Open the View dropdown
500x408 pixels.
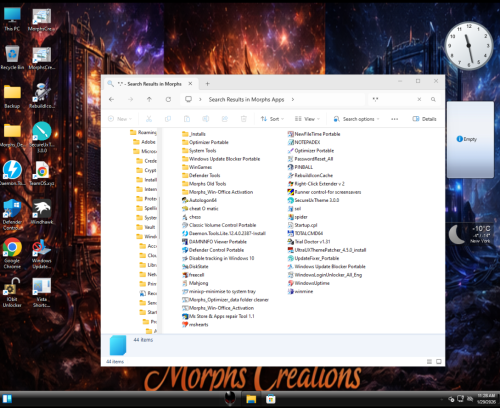point(307,119)
